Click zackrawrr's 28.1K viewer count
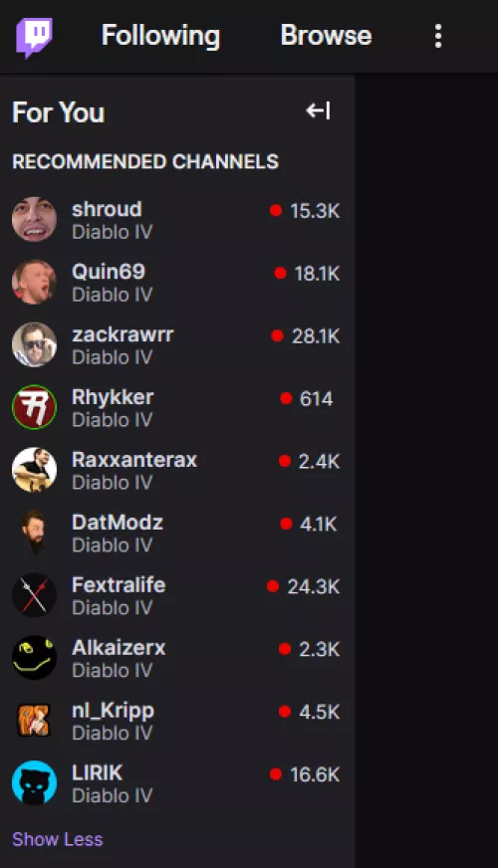 pos(316,336)
